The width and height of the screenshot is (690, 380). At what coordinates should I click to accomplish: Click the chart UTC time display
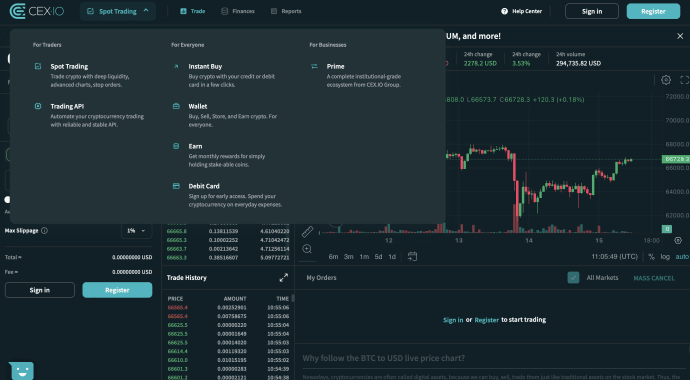pyautogui.click(x=614, y=257)
